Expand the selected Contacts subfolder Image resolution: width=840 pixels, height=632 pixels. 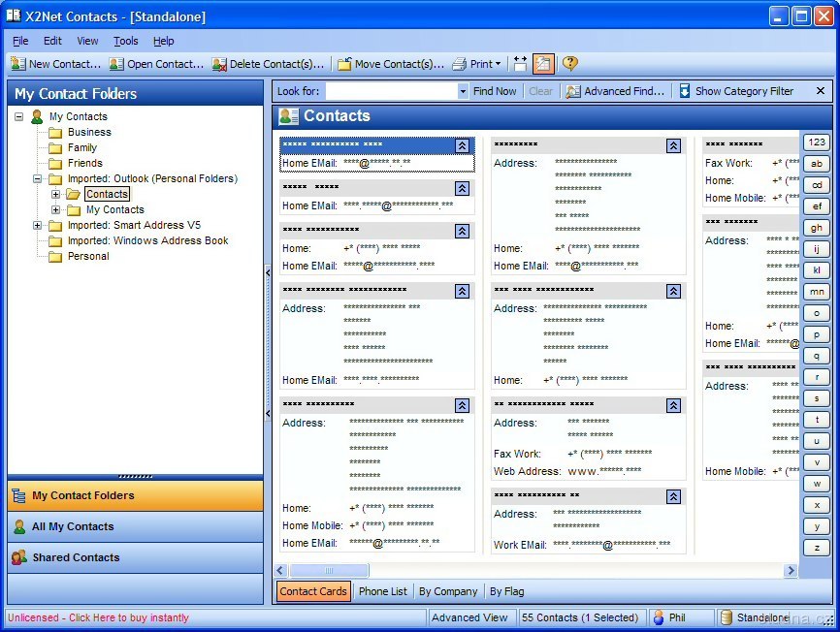pos(55,194)
